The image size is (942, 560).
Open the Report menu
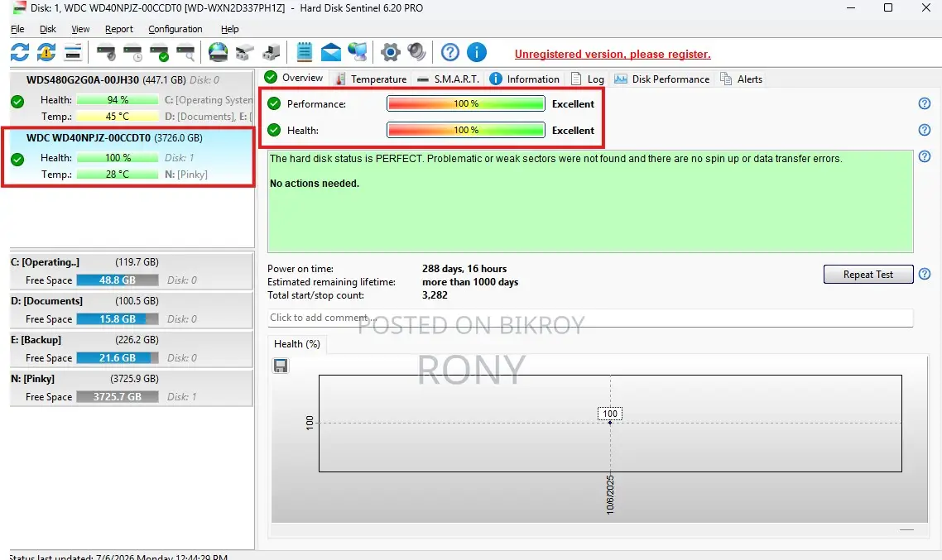click(x=119, y=29)
